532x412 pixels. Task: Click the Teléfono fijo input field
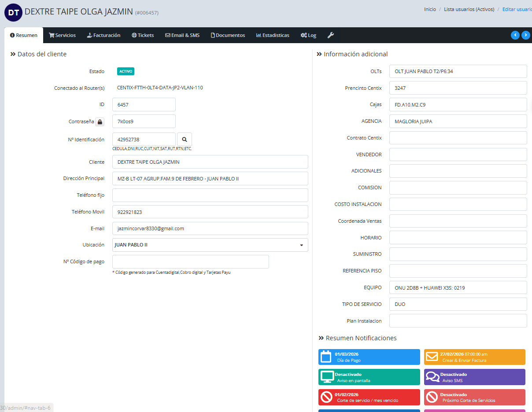click(x=210, y=195)
